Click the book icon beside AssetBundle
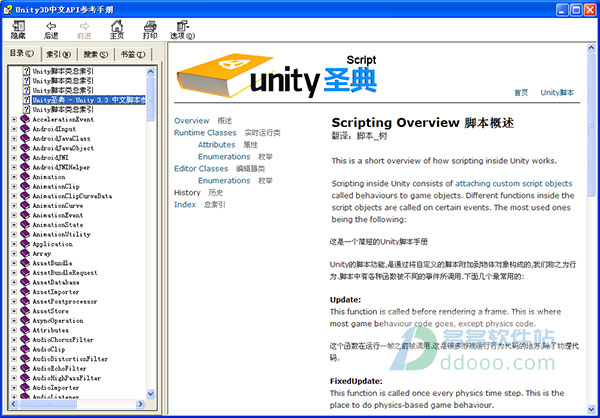Image resolution: width=600 pixels, height=418 pixels. 25,263
